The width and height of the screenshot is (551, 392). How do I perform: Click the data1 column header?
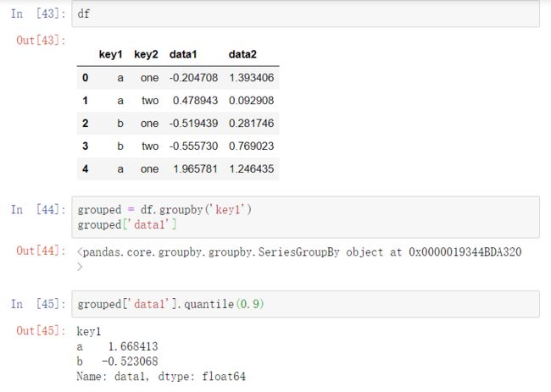pos(183,54)
